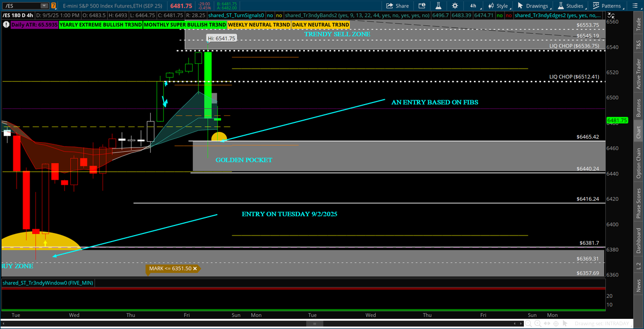Viewport: 644px width, 329px height.
Task: Click the Hi: 6541.75 price bubble
Action: (x=221, y=39)
